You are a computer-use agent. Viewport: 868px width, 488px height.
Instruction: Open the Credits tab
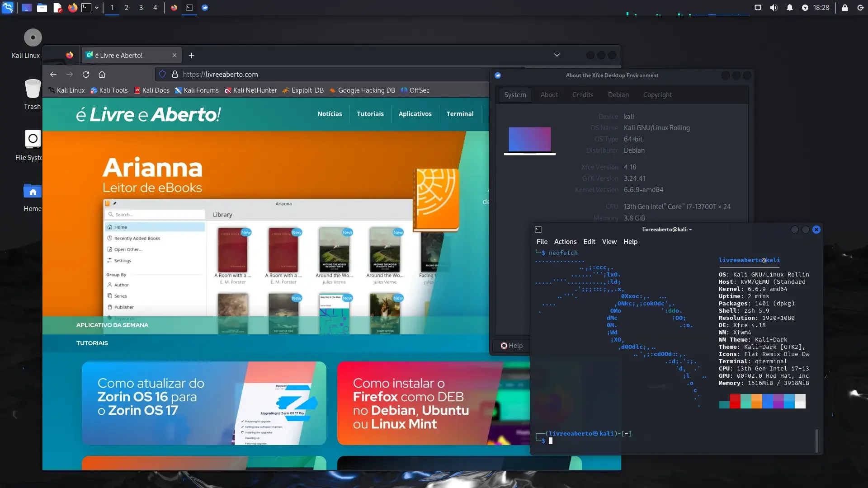(583, 95)
